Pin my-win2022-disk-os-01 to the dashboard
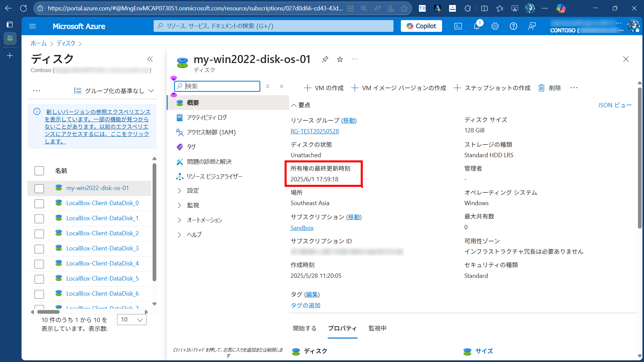The image size is (644, 362). [325, 59]
